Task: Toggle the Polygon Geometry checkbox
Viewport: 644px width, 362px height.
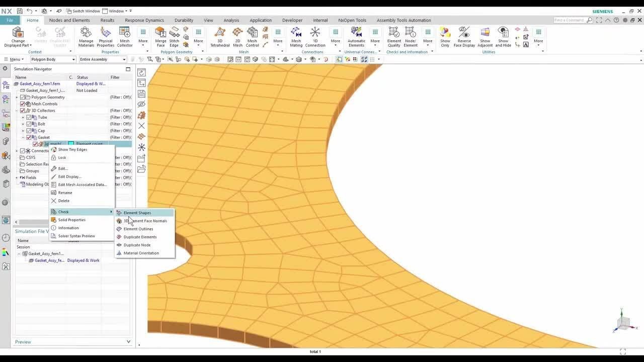Action: 23,97
